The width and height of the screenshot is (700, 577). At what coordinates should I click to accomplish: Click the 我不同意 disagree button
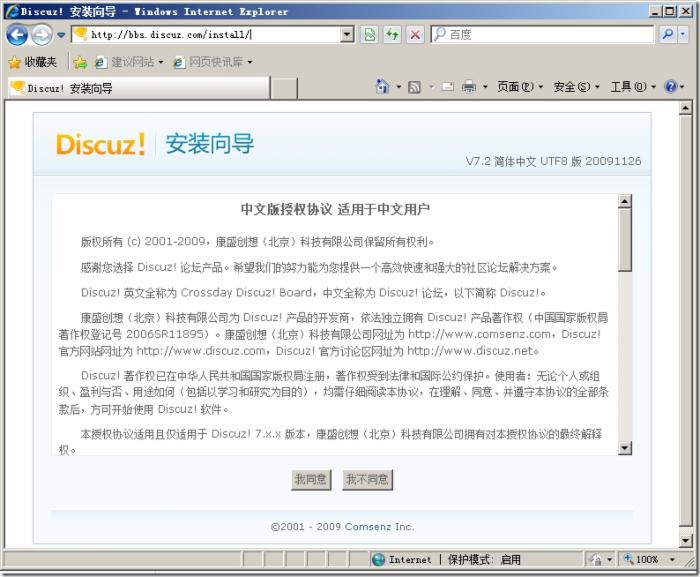click(x=367, y=480)
